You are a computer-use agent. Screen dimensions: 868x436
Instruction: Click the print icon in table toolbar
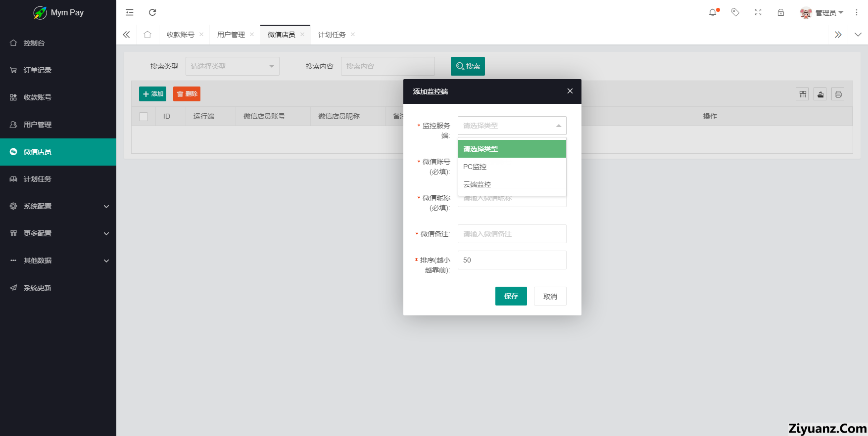838,94
